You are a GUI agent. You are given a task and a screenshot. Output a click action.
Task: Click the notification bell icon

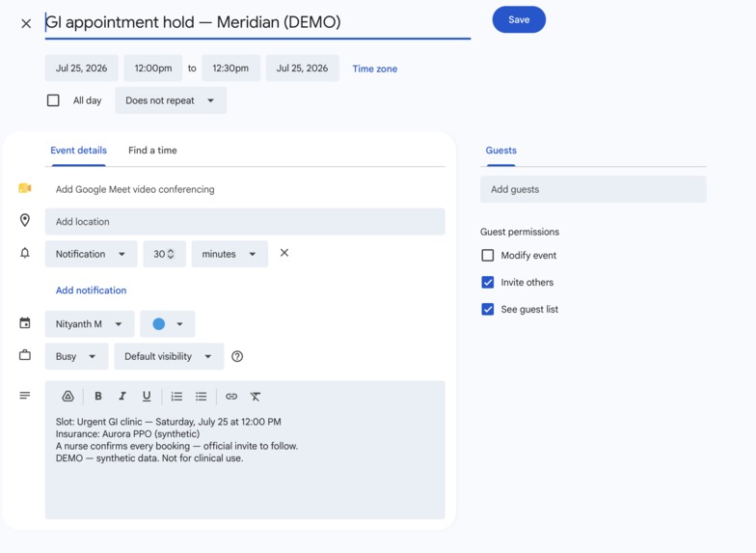(25, 253)
